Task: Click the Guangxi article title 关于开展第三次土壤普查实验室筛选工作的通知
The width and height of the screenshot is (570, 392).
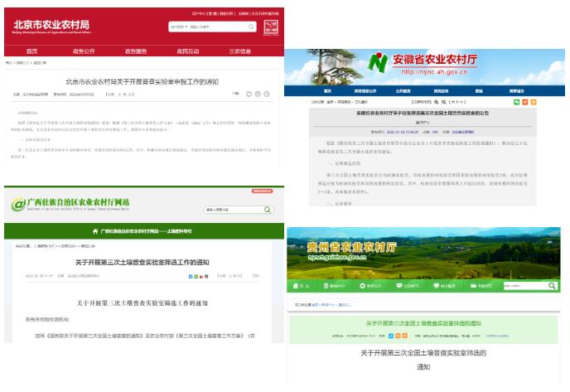Action: 142,262
